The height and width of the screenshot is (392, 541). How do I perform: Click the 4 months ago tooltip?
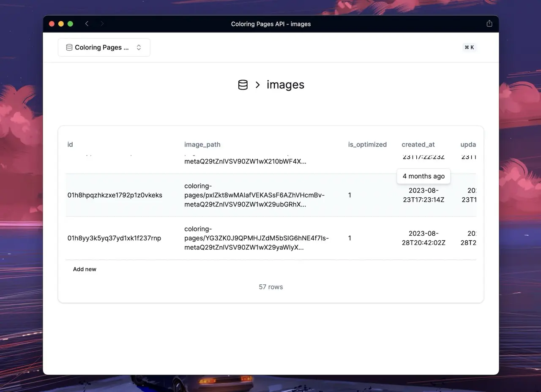point(424,176)
